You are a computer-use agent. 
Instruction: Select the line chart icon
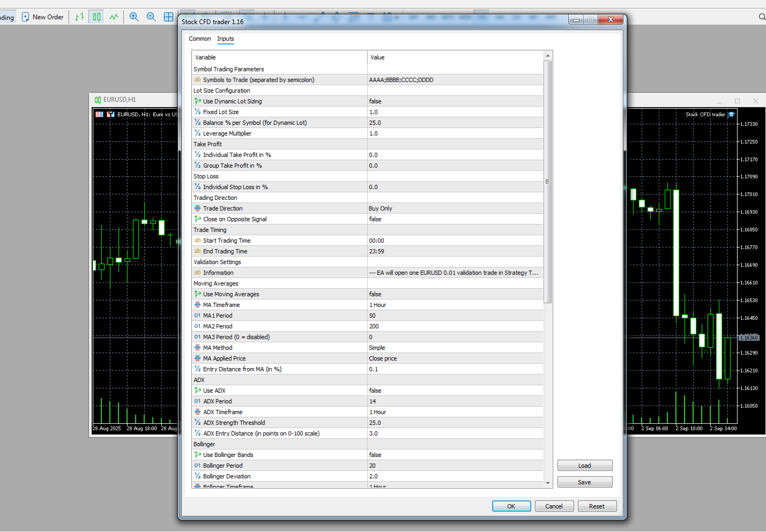point(114,17)
